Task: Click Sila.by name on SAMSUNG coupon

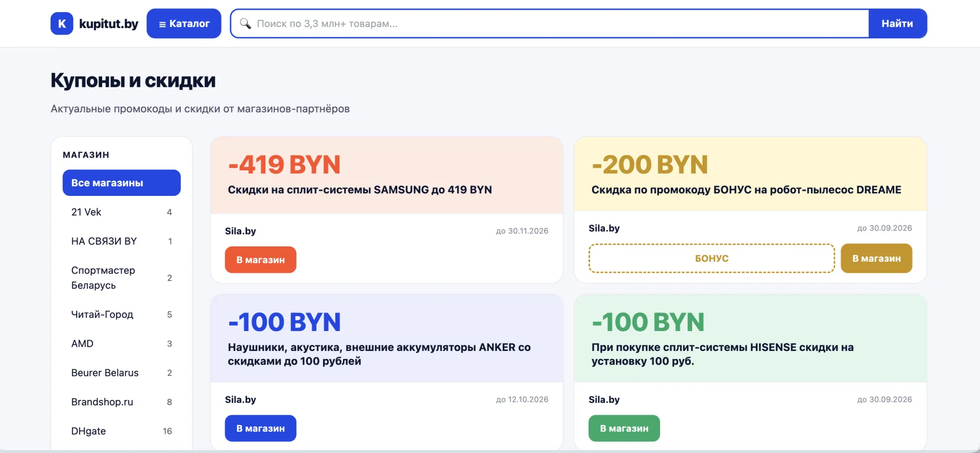Action: 240,231
